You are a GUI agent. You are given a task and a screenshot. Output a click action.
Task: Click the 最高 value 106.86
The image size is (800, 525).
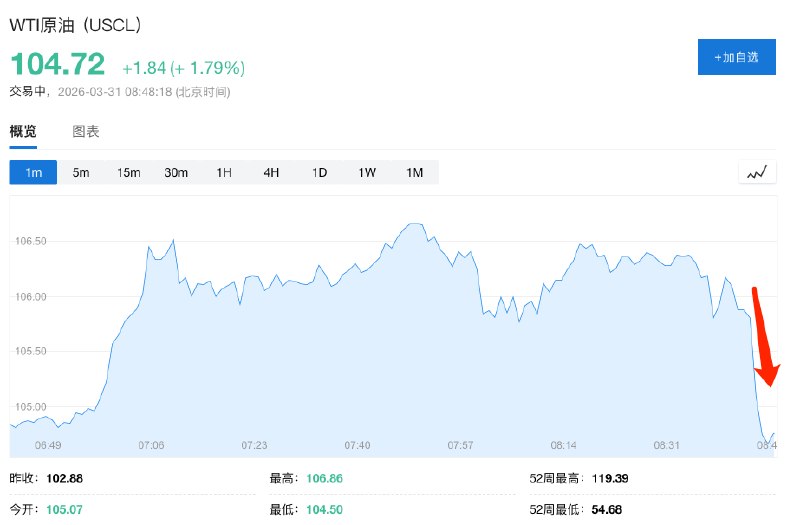[324, 479]
